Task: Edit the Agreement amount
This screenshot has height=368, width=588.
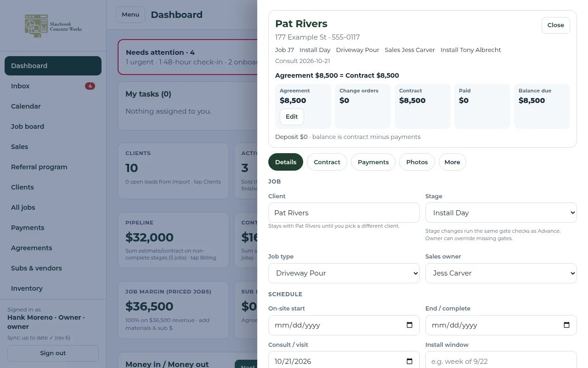Action: coord(292,117)
